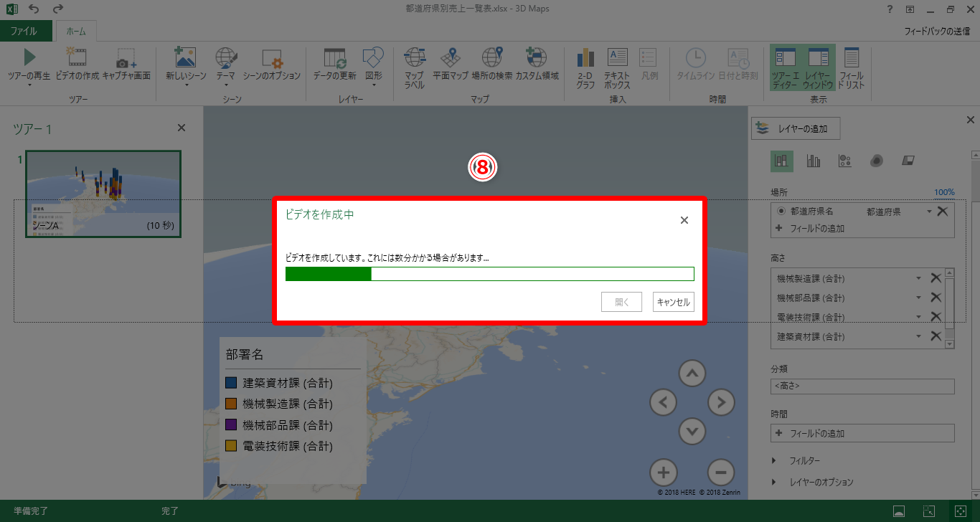Zoom in the map with plus button
The image size is (980, 522).
[664, 473]
